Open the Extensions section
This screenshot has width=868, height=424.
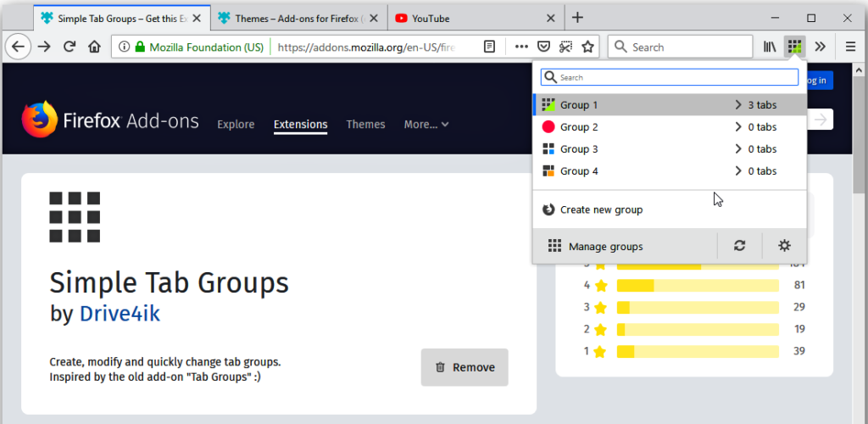coord(301,124)
